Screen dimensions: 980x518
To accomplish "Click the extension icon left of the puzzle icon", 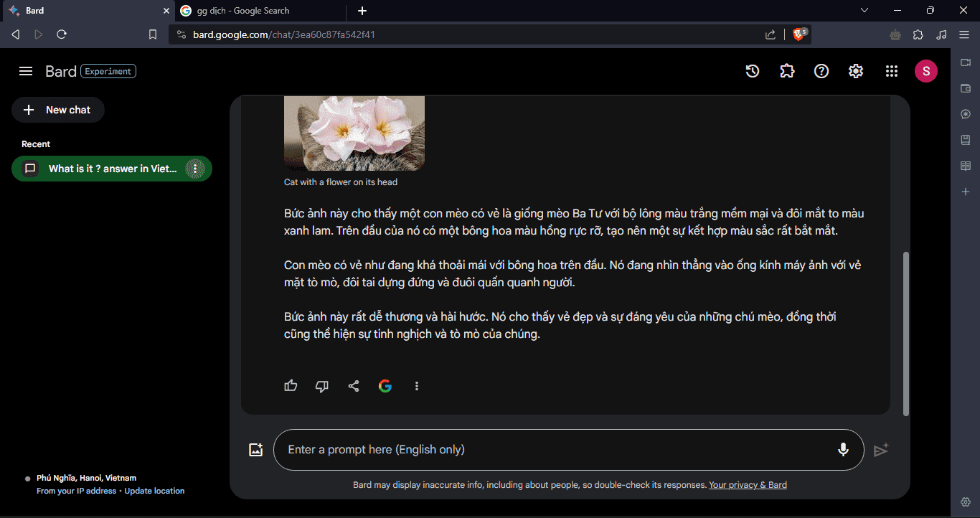I will [x=895, y=34].
